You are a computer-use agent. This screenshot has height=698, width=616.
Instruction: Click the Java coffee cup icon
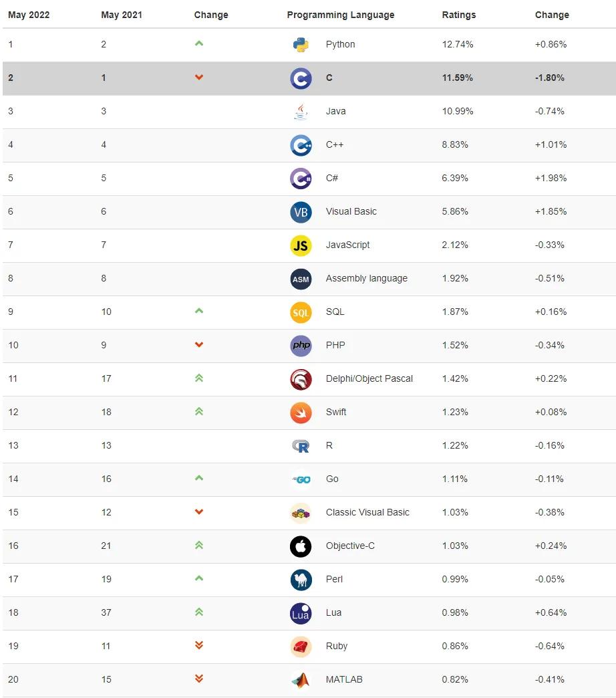pyautogui.click(x=301, y=112)
